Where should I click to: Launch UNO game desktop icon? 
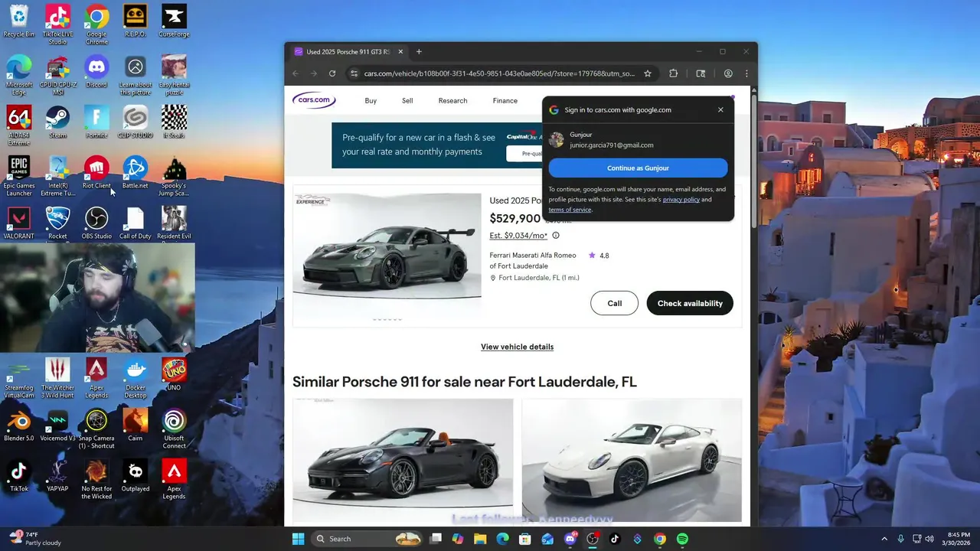(x=174, y=374)
